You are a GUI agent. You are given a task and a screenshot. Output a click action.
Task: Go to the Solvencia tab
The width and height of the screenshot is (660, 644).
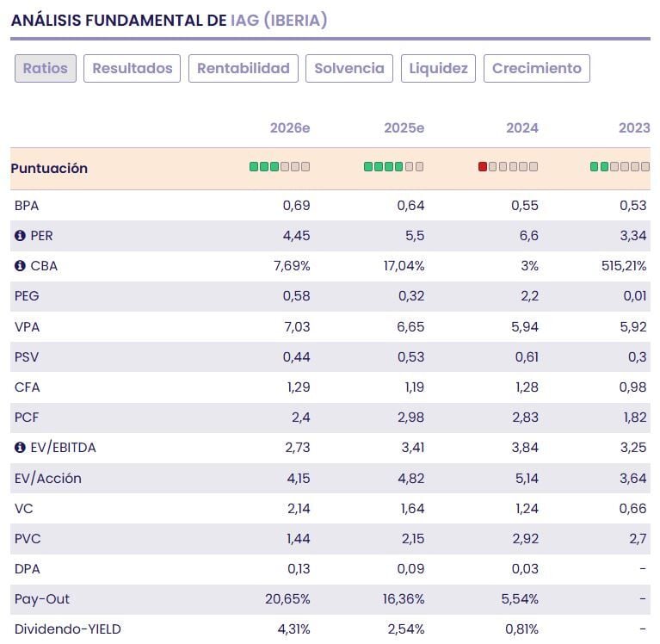click(x=349, y=69)
